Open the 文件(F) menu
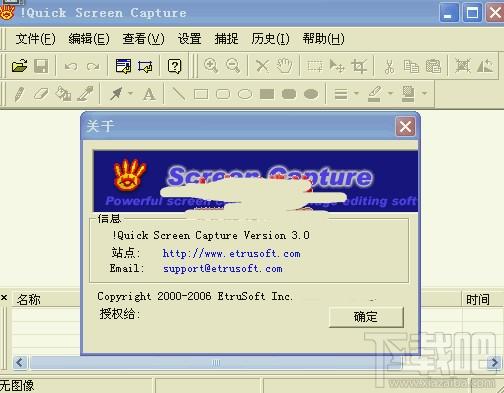This screenshot has width=504, height=393. 35,39
